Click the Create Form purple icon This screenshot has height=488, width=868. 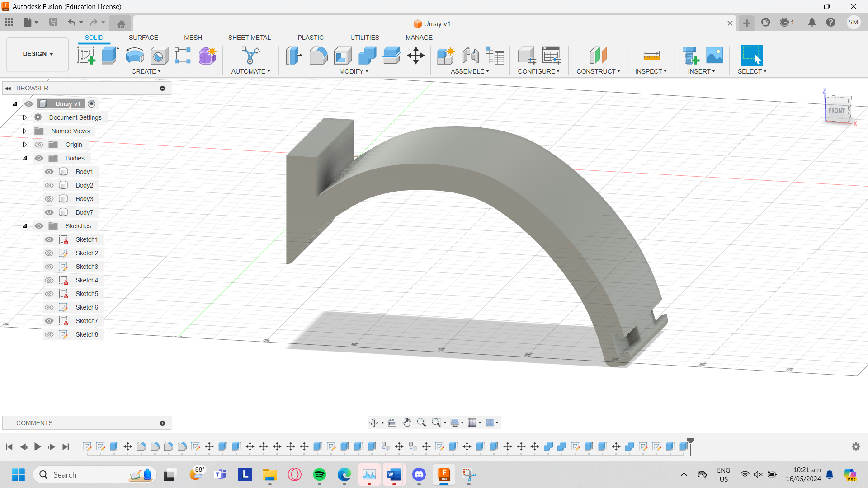click(208, 56)
